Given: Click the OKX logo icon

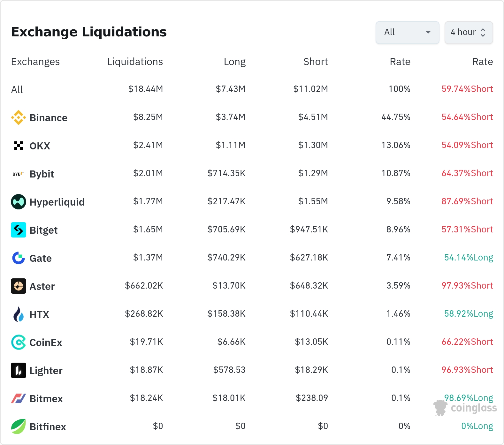Looking at the screenshot, I should click(19, 146).
